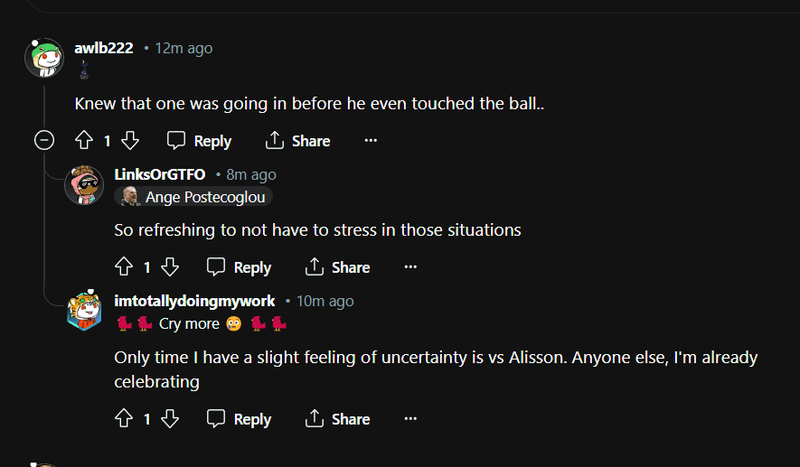Open LinksOrGTFO username link
Viewport: 800px width, 467px height.
coord(160,174)
